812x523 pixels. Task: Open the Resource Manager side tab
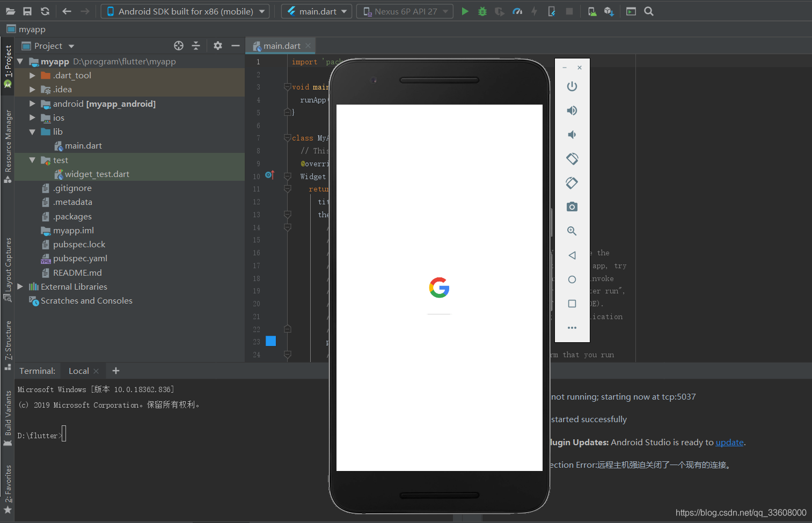[x=8, y=146]
